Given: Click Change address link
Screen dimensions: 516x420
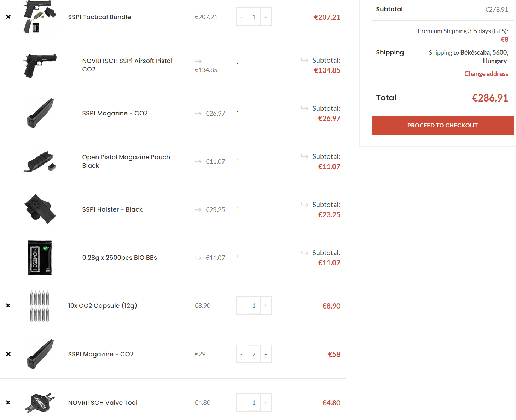Looking at the screenshot, I should pyautogui.click(x=486, y=74).
